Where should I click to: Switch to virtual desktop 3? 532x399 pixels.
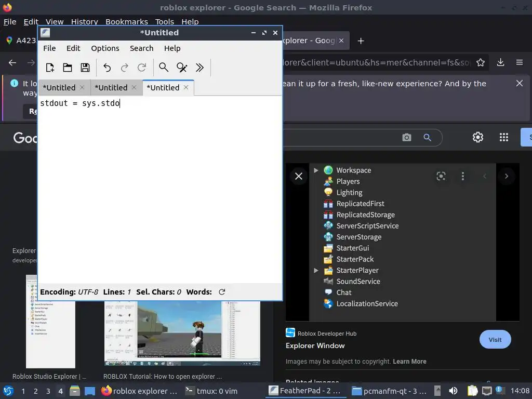(48, 391)
